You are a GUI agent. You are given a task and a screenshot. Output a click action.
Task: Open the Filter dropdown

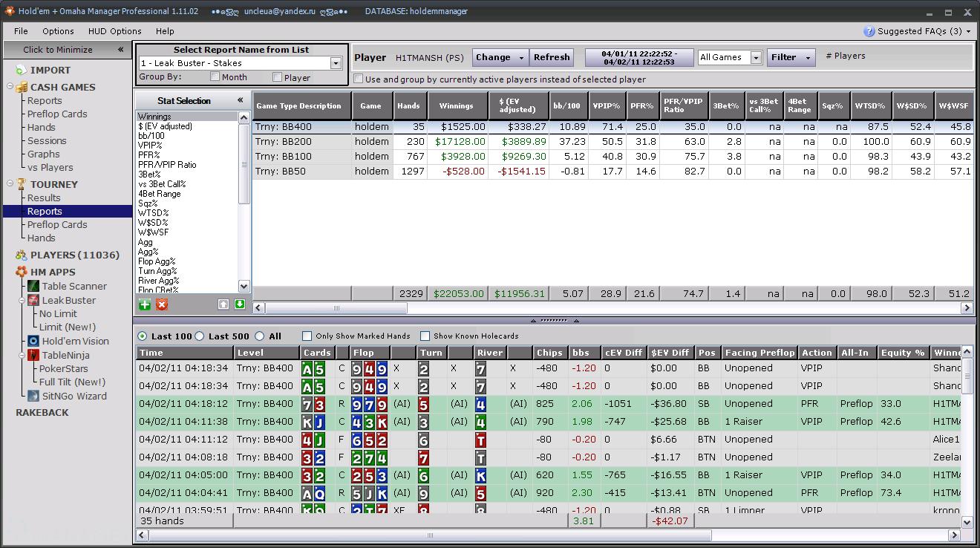(x=808, y=57)
